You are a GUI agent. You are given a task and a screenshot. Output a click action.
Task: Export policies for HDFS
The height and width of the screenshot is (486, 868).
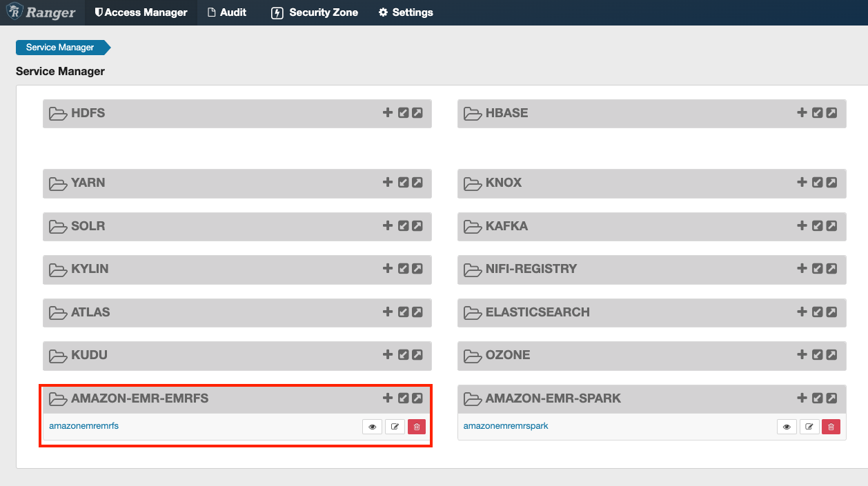coord(417,112)
